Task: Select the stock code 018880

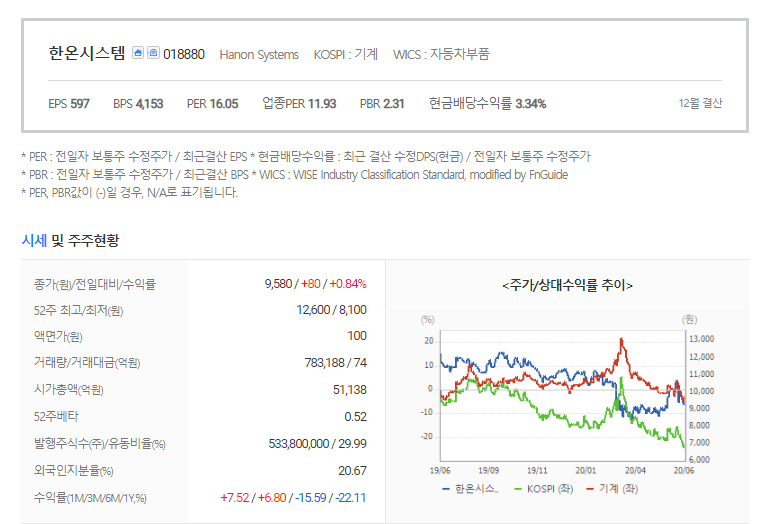Action: [x=184, y=54]
